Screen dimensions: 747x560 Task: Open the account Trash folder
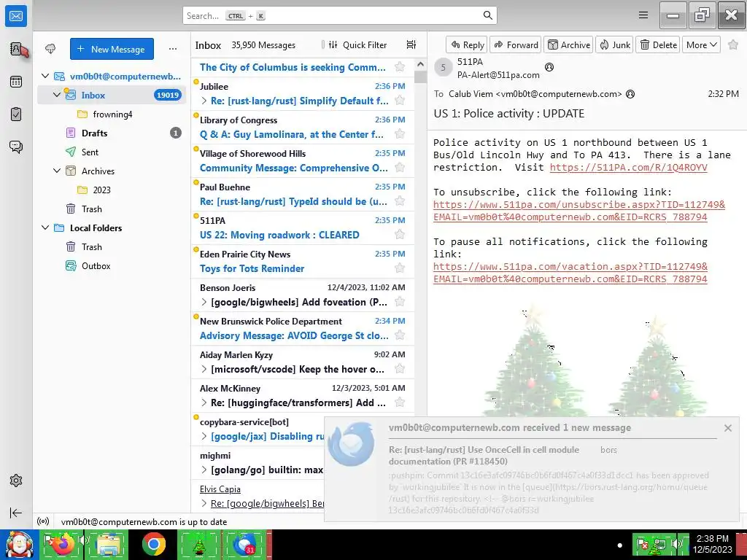pyautogui.click(x=112, y=209)
